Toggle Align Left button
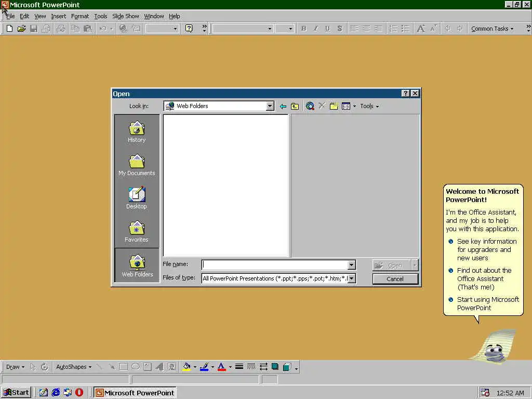 354,29
